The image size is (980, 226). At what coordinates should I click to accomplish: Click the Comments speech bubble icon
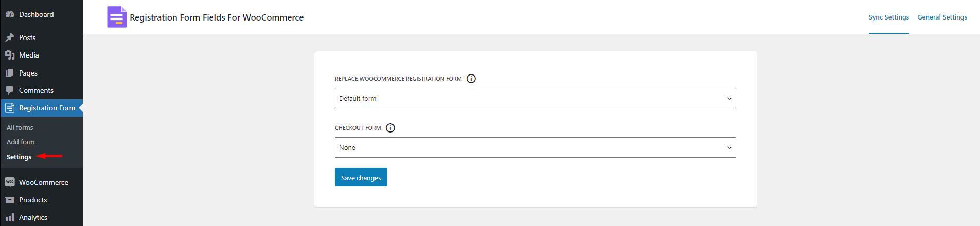pyautogui.click(x=10, y=90)
